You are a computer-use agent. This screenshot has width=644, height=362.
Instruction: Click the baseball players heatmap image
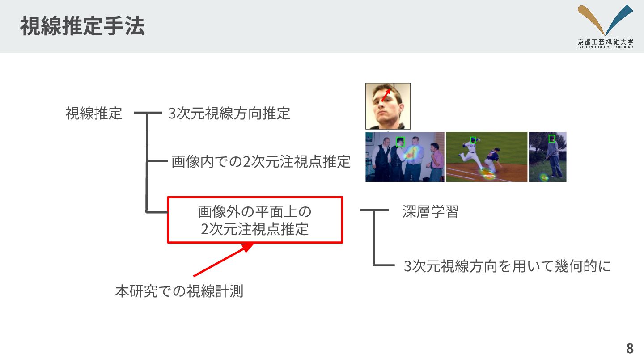(487, 157)
